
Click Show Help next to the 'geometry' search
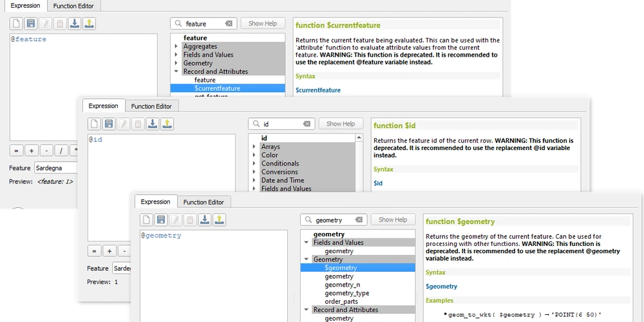[x=393, y=220]
